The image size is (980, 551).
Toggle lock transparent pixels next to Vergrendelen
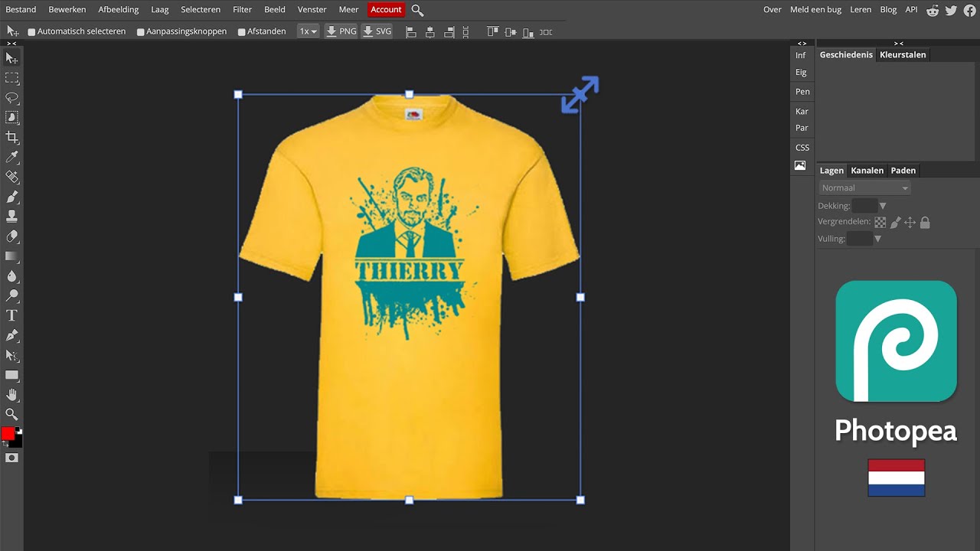(880, 223)
